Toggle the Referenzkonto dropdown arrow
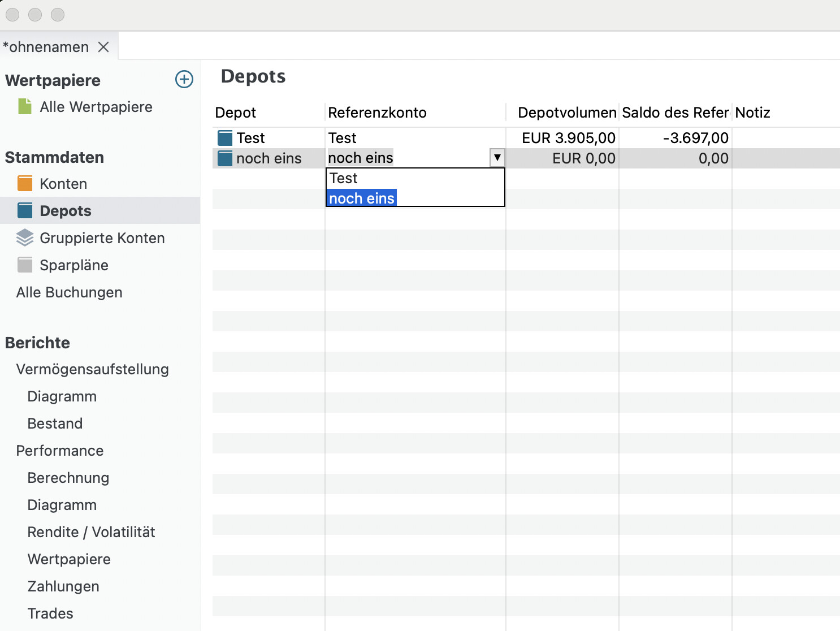The height and width of the screenshot is (631, 840). (x=497, y=158)
